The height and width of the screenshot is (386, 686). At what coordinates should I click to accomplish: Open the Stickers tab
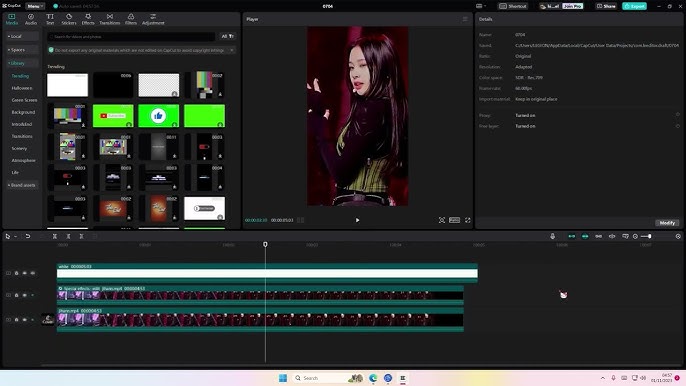pos(69,19)
